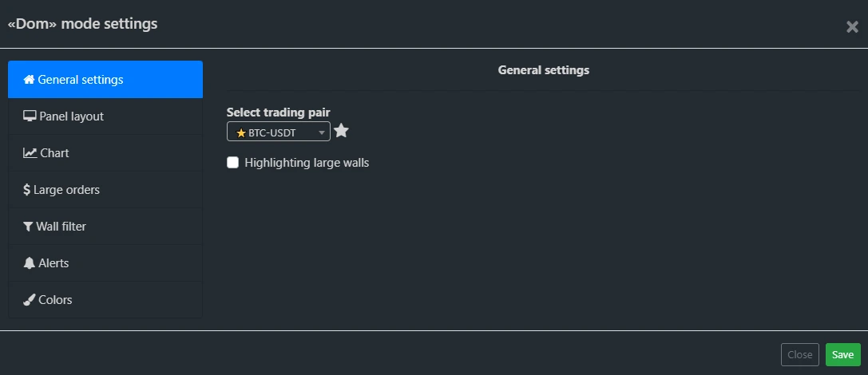
Task: Click the monitor icon beside Panel layout
Action: point(30,116)
